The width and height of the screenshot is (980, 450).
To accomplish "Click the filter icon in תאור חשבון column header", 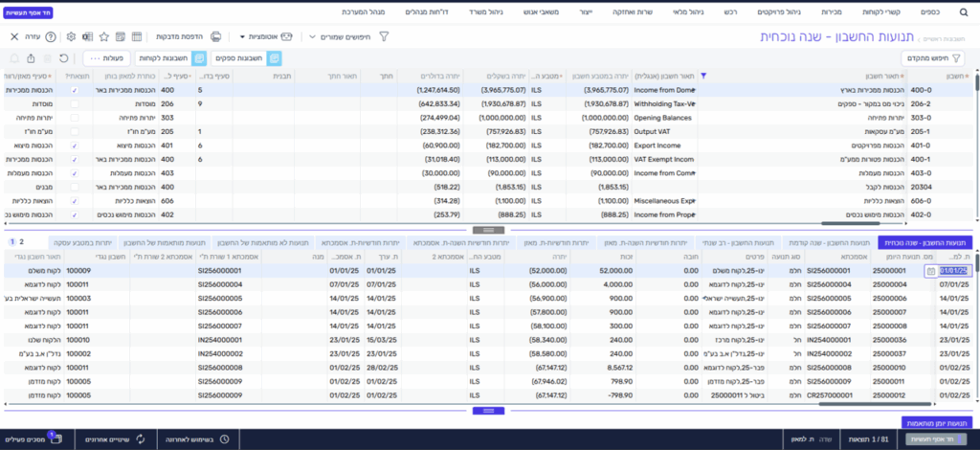I will tap(704, 76).
